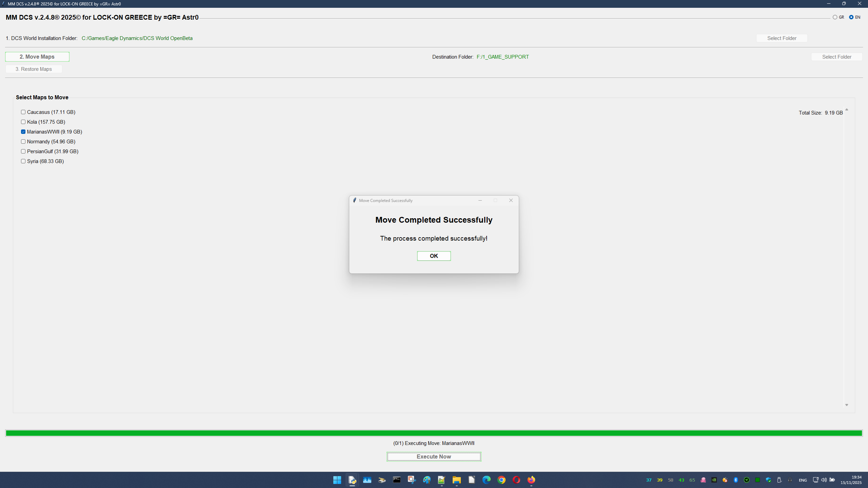Screen dimensions: 868x488
Task: Open the Bluetooth tray icon
Action: click(x=736, y=480)
